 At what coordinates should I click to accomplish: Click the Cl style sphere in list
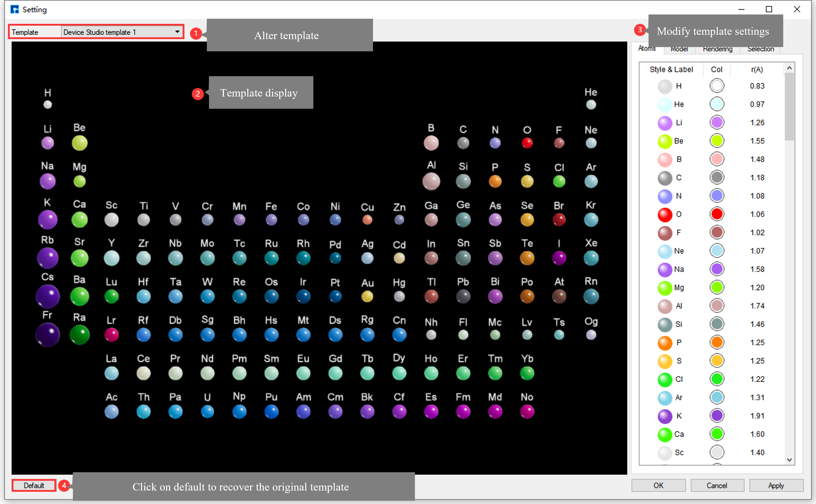pos(665,380)
